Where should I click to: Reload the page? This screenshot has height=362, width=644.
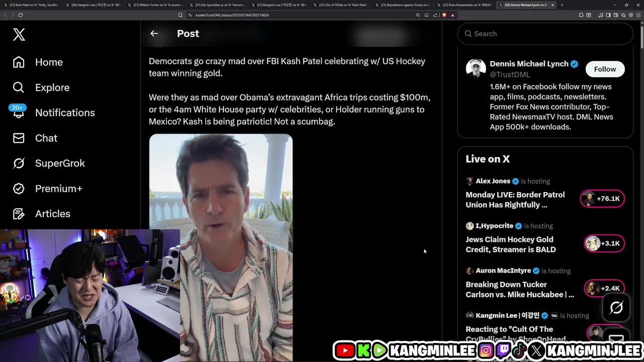[21, 15]
